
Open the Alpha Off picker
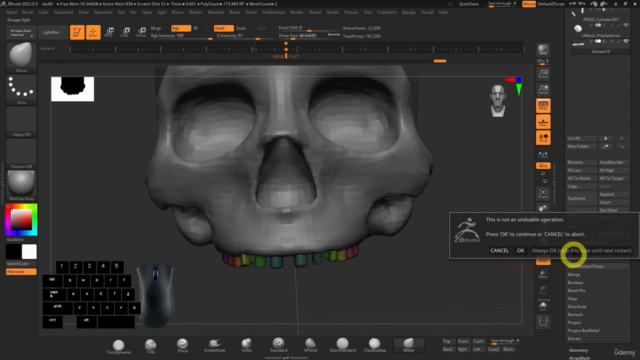coord(21,121)
